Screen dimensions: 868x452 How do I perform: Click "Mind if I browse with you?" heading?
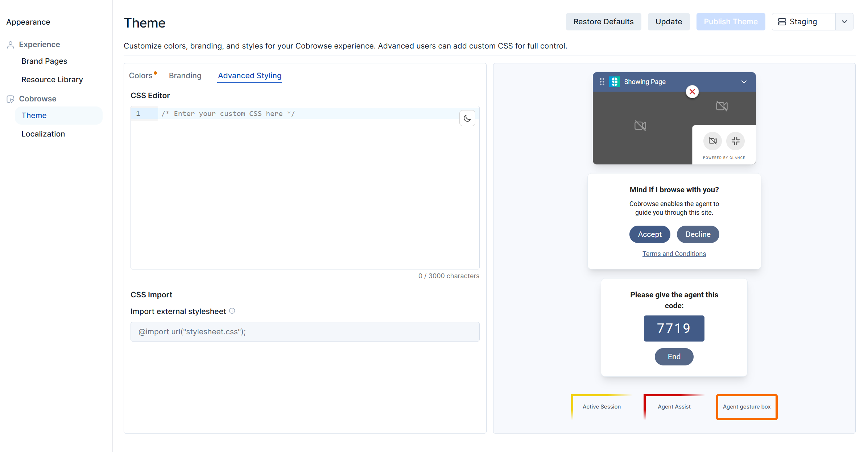674,190
